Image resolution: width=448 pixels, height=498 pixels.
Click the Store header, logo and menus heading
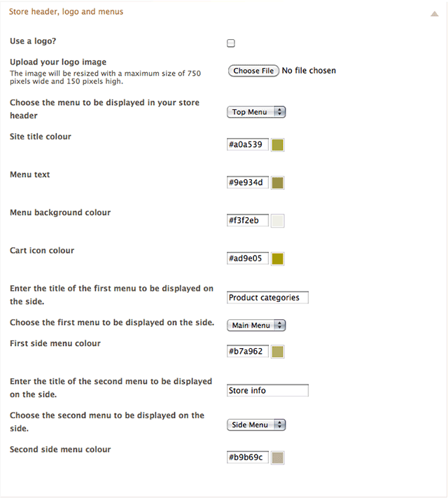pos(66,12)
